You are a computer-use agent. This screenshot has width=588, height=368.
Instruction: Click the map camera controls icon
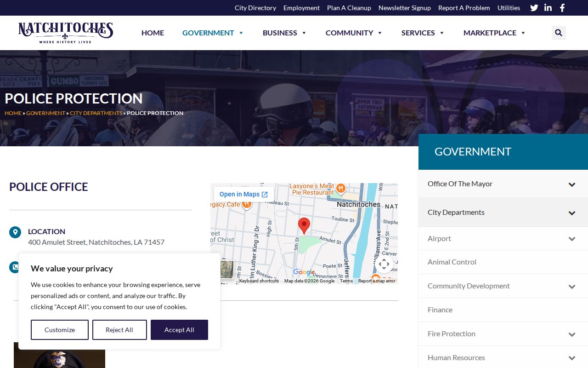pos(384,264)
